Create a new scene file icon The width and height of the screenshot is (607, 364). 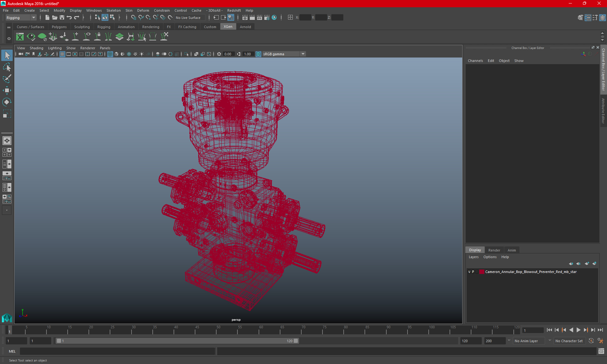point(47,18)
